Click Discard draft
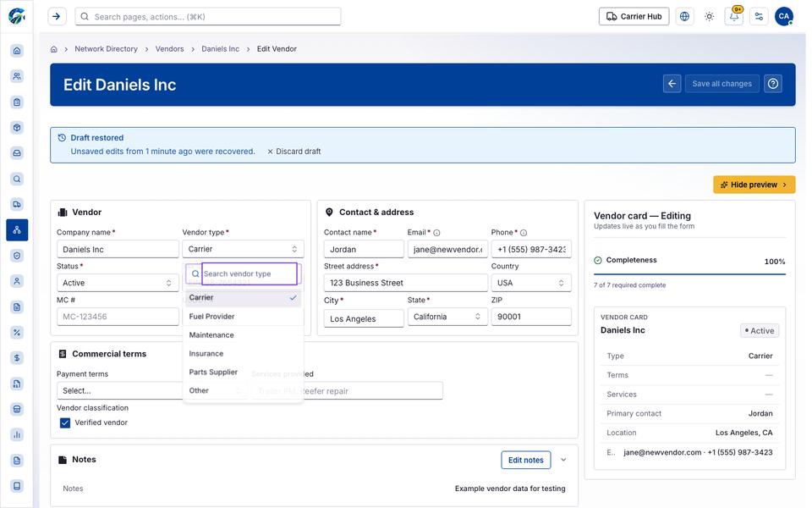The height and width of the screenshot is (508, 812). [x=294, y=152]
